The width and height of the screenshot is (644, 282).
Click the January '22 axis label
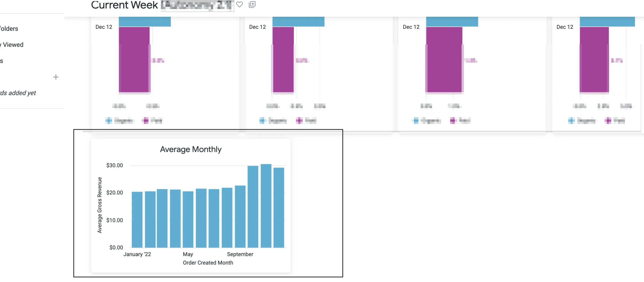click(137, 254)
